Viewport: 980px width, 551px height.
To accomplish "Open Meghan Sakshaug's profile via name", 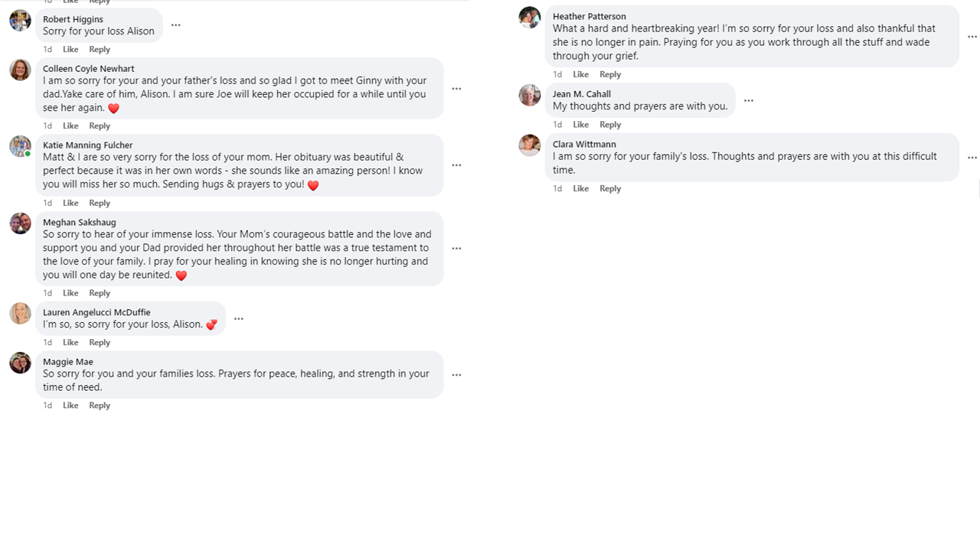I will [80, 223].
